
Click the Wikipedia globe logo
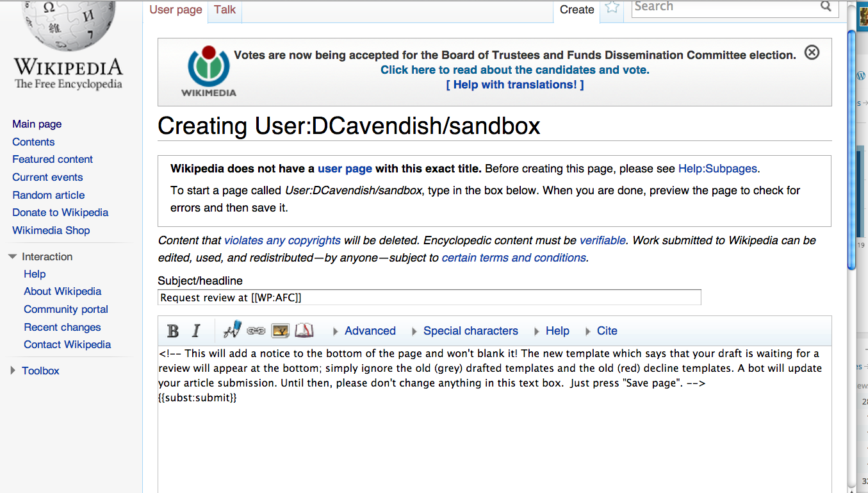pos(69,27)
